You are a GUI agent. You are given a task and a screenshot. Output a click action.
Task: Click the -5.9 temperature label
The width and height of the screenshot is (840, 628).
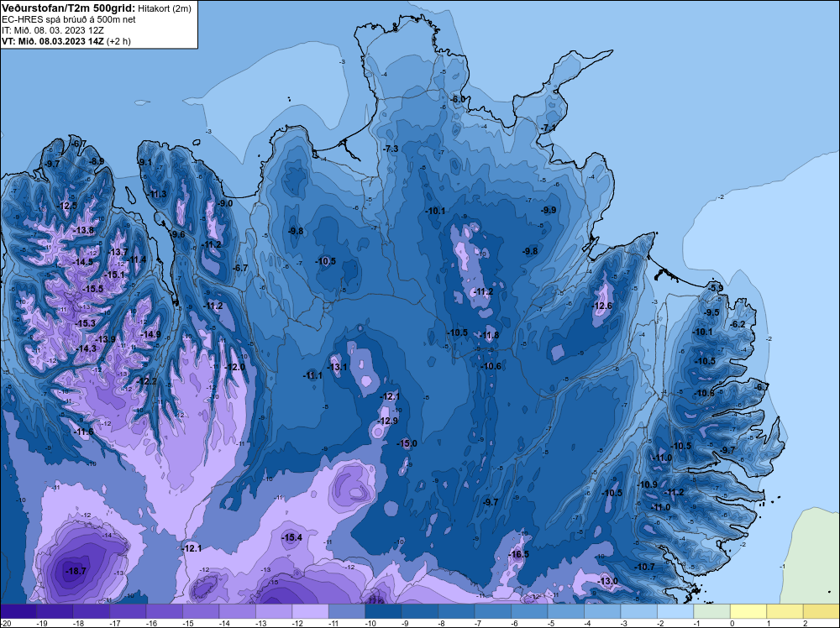[x=716, y=288]
